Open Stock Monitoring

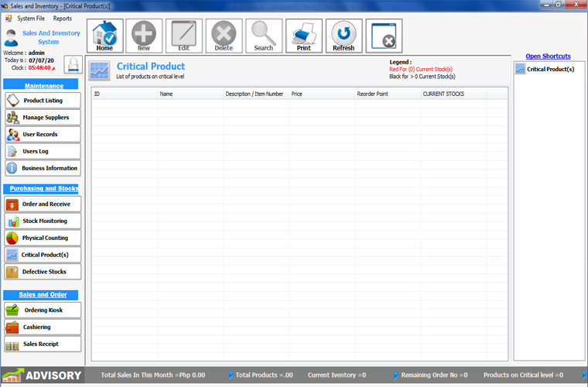pyautogui.click(x=43, y=221)
